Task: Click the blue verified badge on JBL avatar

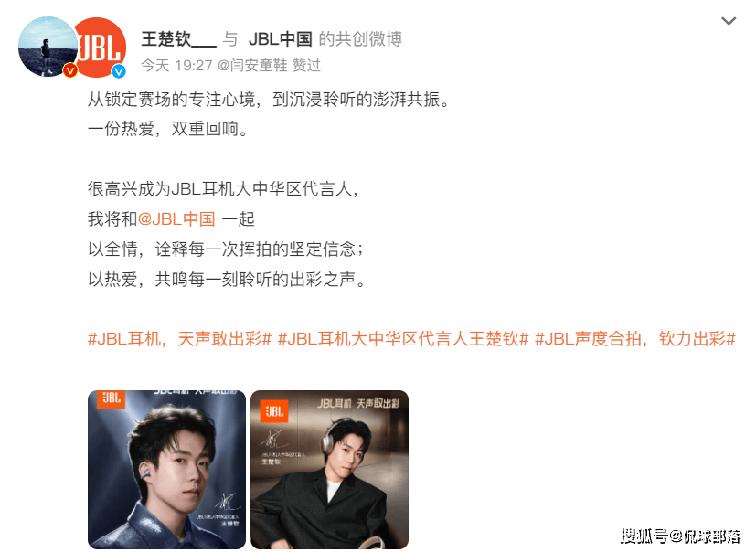Action: 119,71
